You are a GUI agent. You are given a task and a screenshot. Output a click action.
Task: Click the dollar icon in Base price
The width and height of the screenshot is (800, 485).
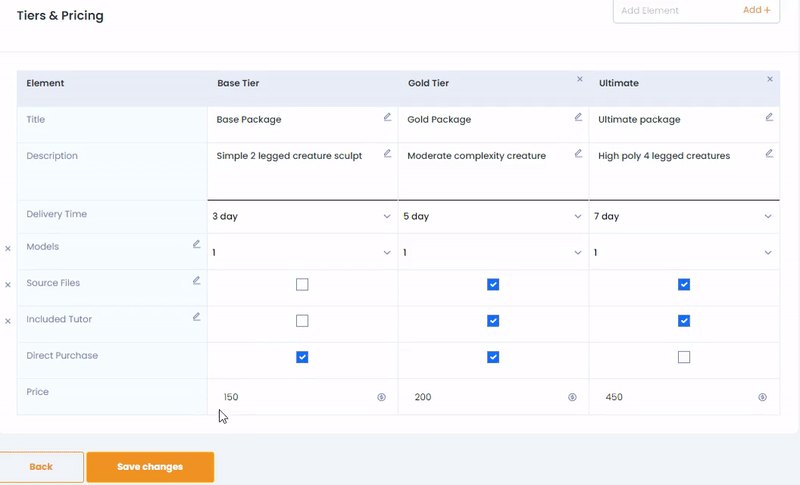(x=381, y=397)
